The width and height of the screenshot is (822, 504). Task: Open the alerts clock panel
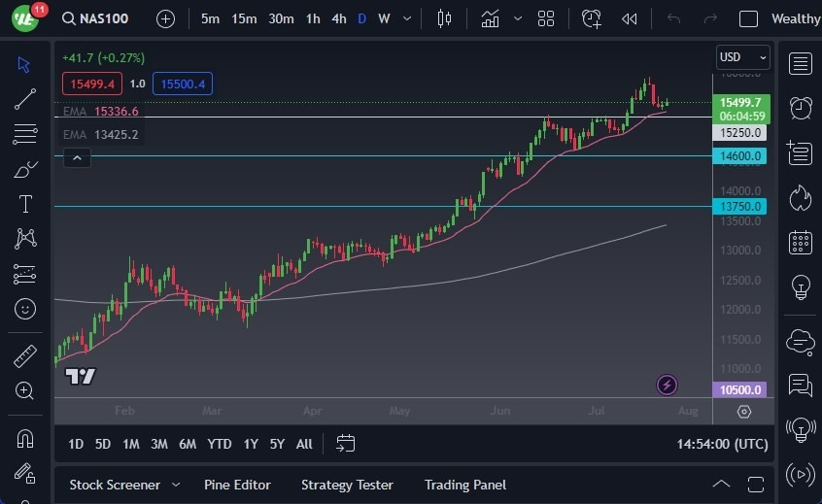coord(800,109)
